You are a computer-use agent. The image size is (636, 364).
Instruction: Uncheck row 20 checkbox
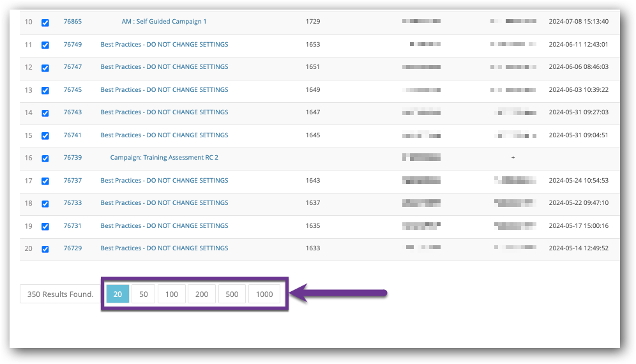tap(45, 249)
